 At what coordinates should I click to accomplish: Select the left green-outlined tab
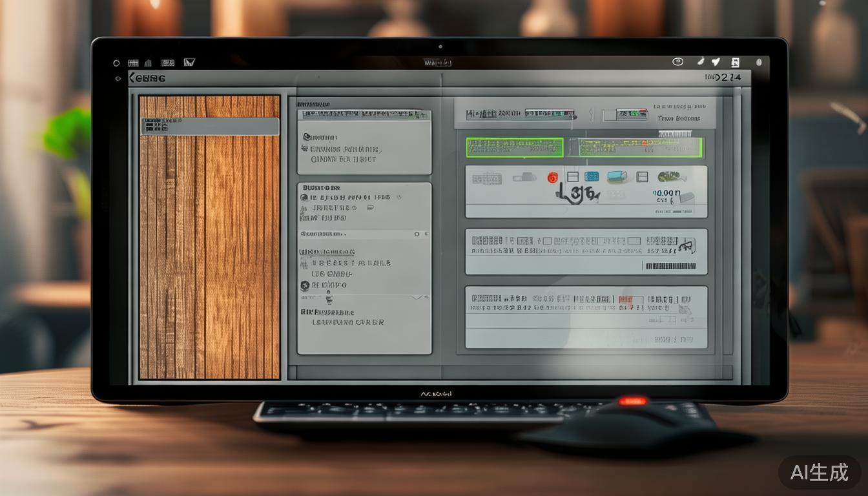click(514, 147)
